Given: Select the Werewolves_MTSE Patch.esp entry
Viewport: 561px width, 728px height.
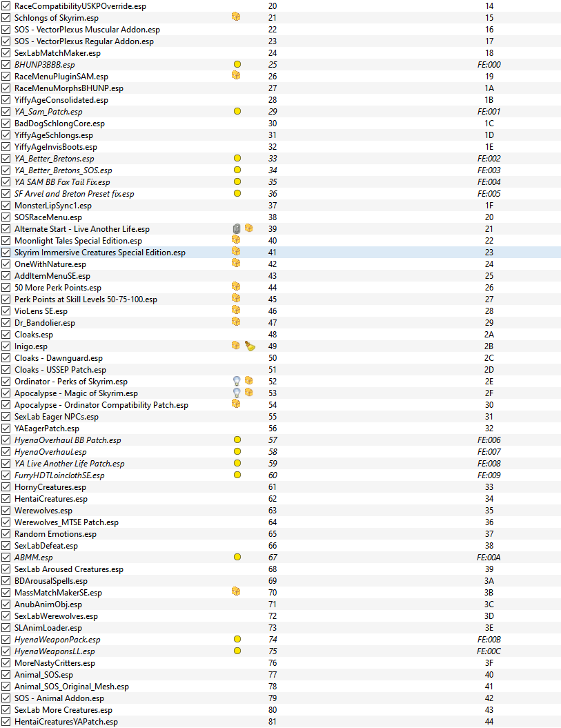Looking at the screenshot, I should click(x=66, y=522).
